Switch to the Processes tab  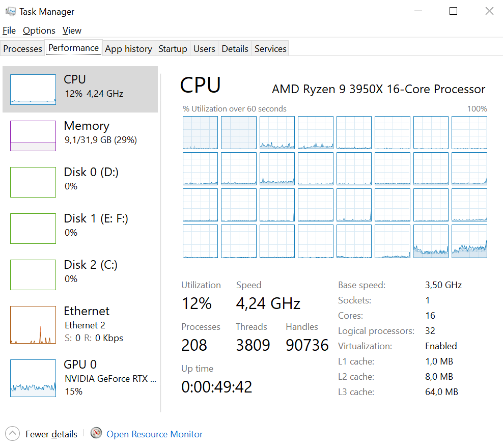[22, 49]
